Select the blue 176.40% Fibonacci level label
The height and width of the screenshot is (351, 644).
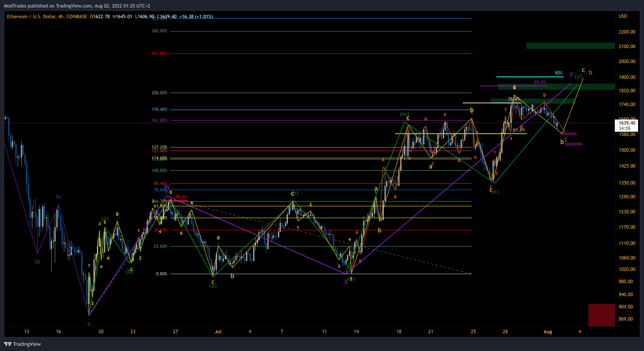159,109
